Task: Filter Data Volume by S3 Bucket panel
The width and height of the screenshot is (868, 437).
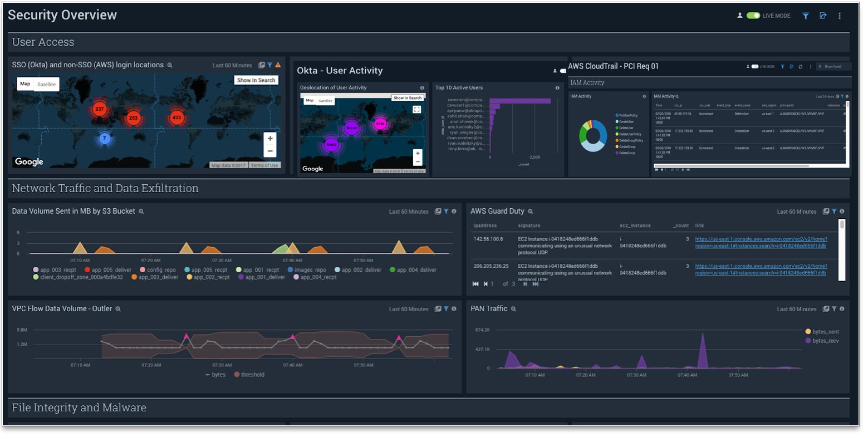Action: click(446, 212)
